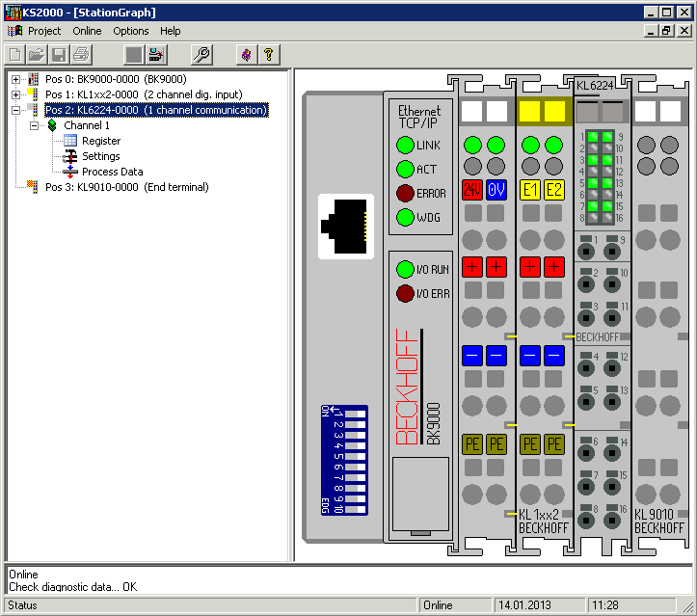The height and width of the screenshot is (616, 697).
Task: Open the Help menu
Action: (x=171, y=31)
